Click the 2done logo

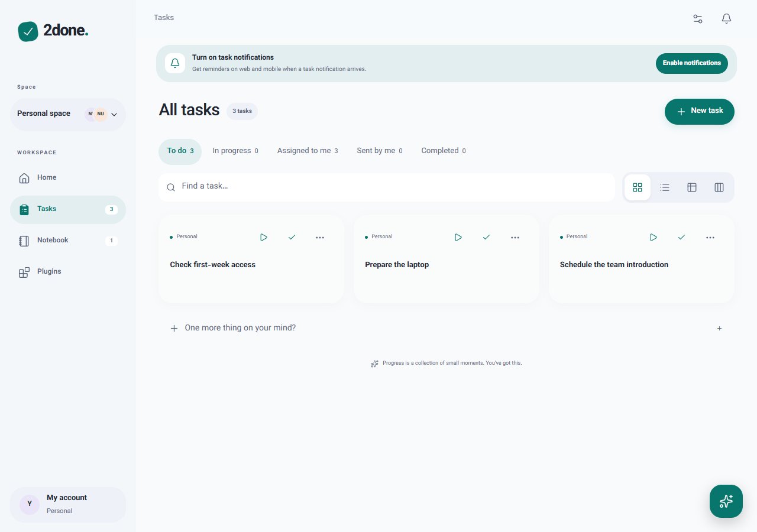pos(53,31)
